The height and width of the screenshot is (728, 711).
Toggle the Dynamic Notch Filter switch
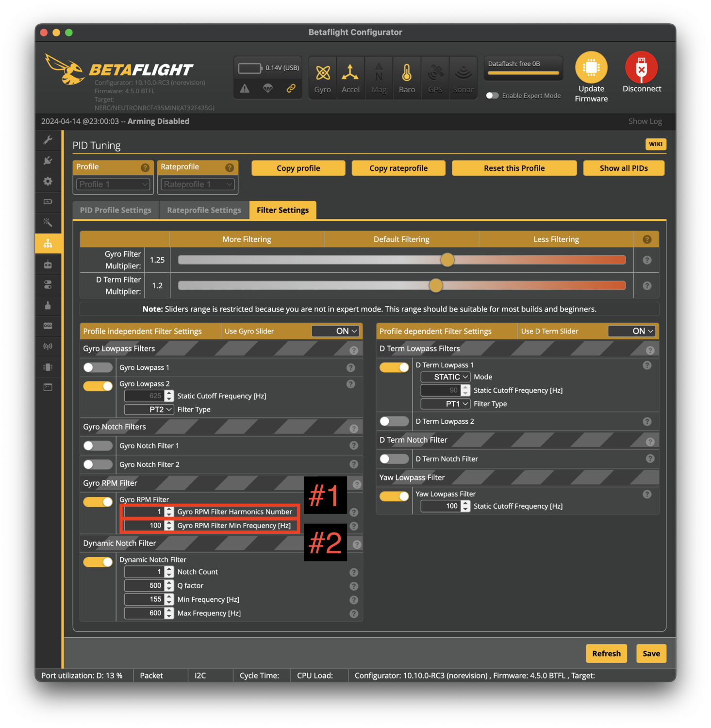(98, 562)
